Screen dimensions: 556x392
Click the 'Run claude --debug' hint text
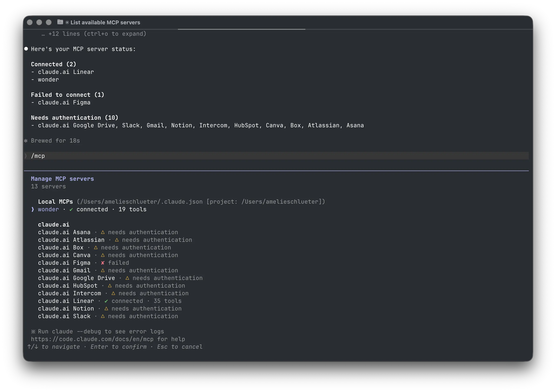tap(101, 331)
